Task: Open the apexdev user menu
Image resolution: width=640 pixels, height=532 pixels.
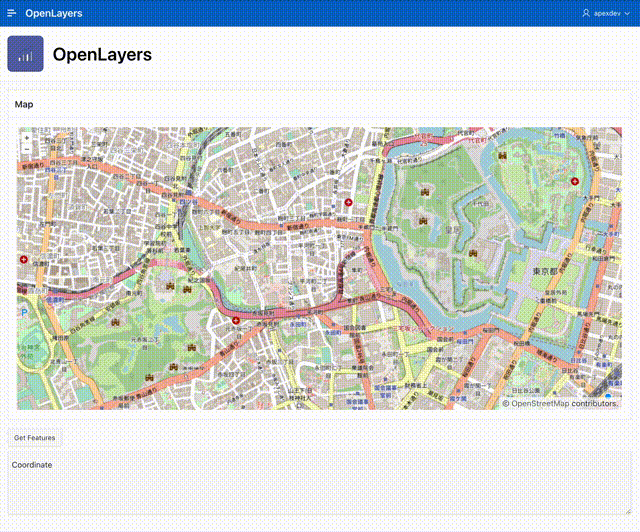Action: pyautogui.click(x=606, y=13)
